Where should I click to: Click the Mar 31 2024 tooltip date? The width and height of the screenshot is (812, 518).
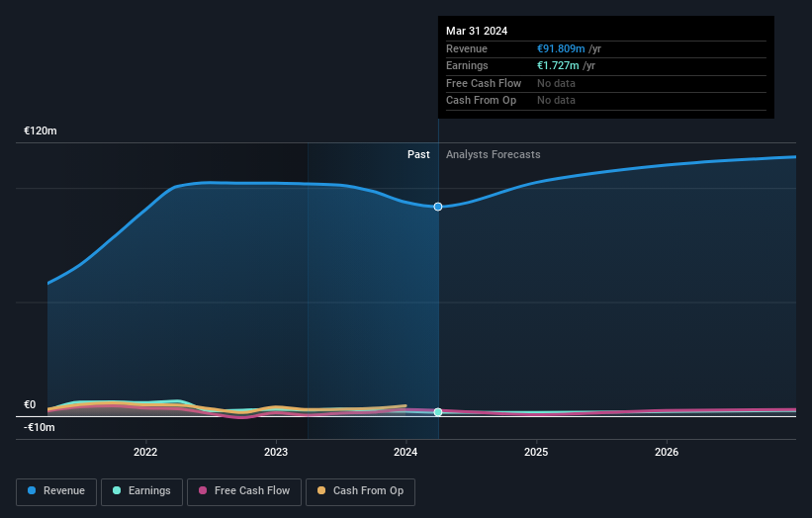tap(477, 31)
